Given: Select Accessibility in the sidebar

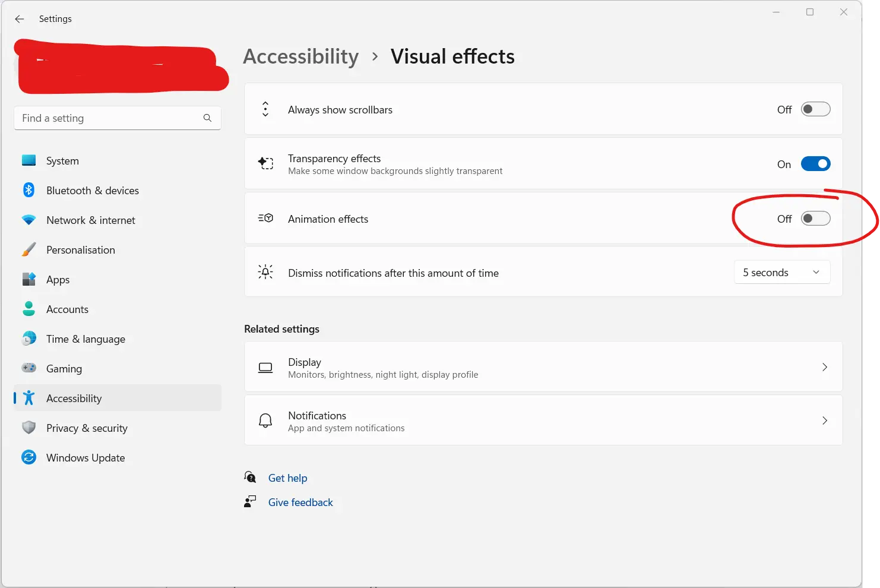Looking at the screenshot, I should [118, 398].
